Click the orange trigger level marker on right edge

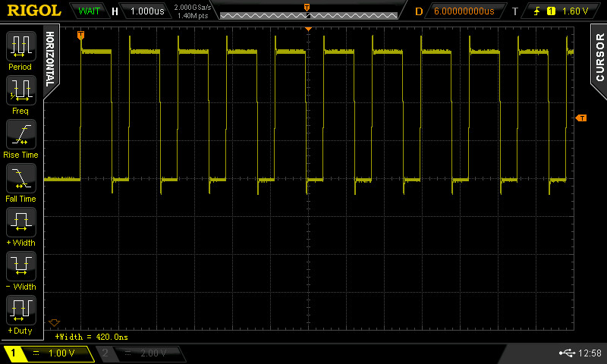click(581, 118)
